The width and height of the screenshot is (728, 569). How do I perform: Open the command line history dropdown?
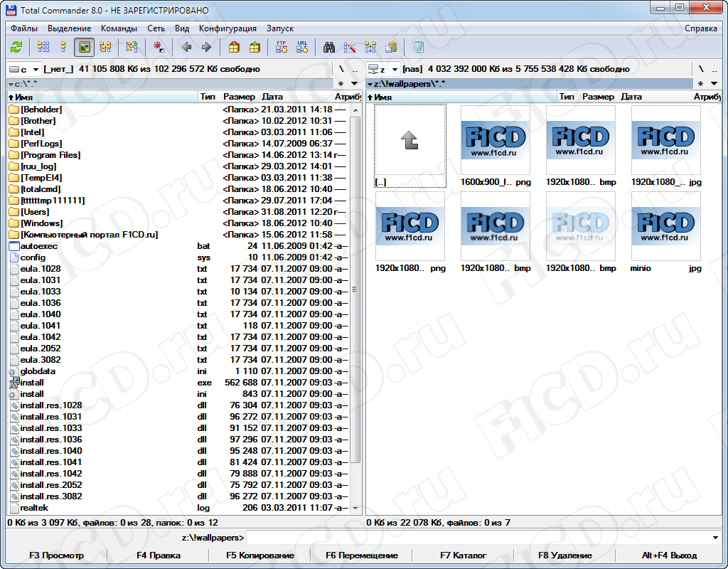click(714, 538)
